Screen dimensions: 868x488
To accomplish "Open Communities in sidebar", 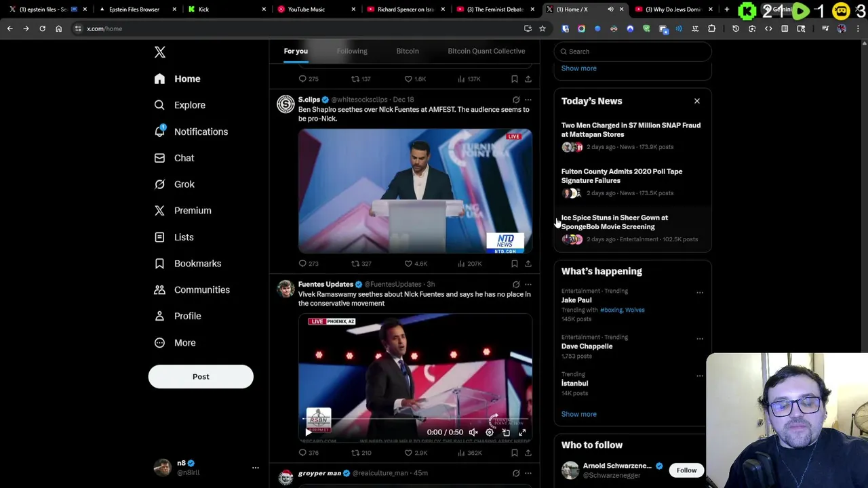I will [192, 290].
